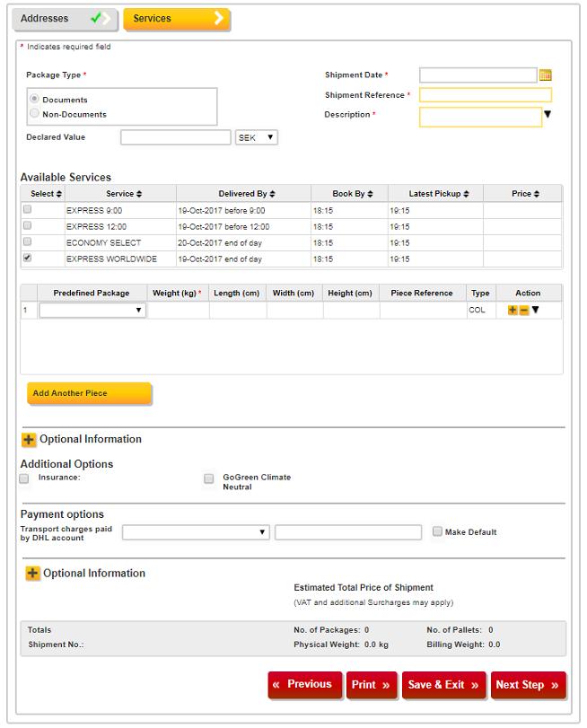Check the EXPRESS 12:00 service box
Screen dimensions: 587x728
tap(28, 225)
